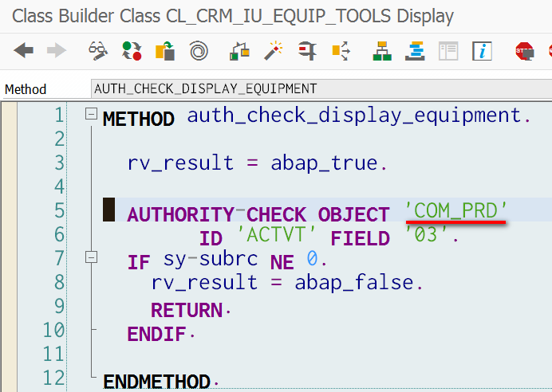Click rv_result on line 3
Screen dimensions: 552x392
tap(180, 164)
